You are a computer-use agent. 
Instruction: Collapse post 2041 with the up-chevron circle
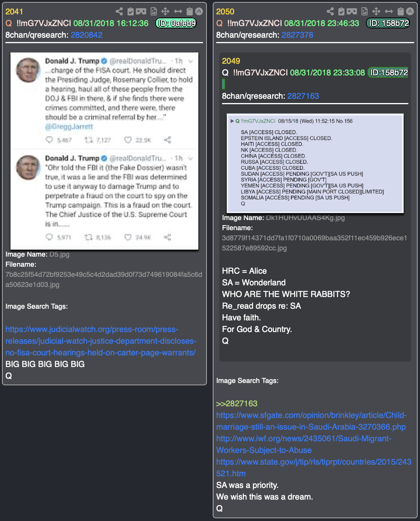(199, 11)
